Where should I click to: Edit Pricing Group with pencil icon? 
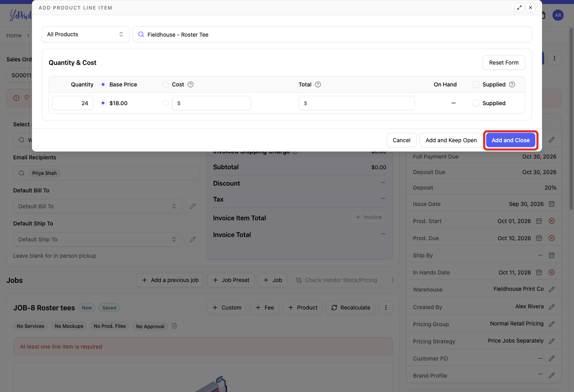tap(552, 324)
